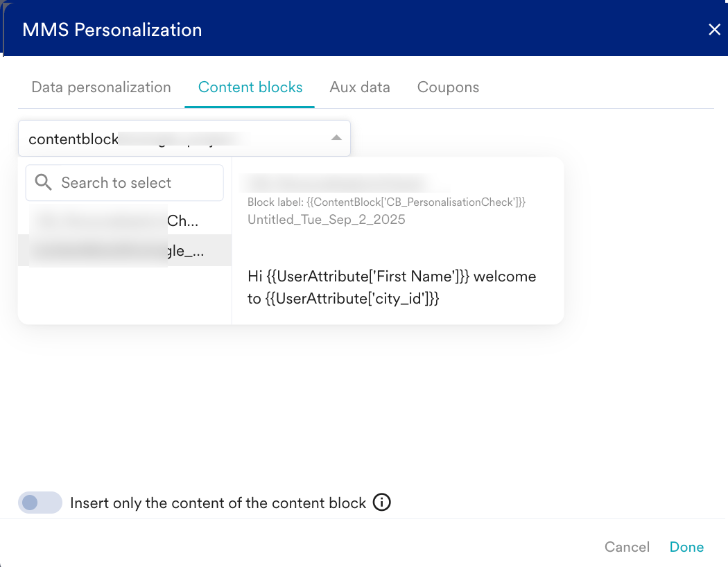Click the Untitled_Tue_Sep_2_2025 text

pyautogui.click(x=326, y=220)
